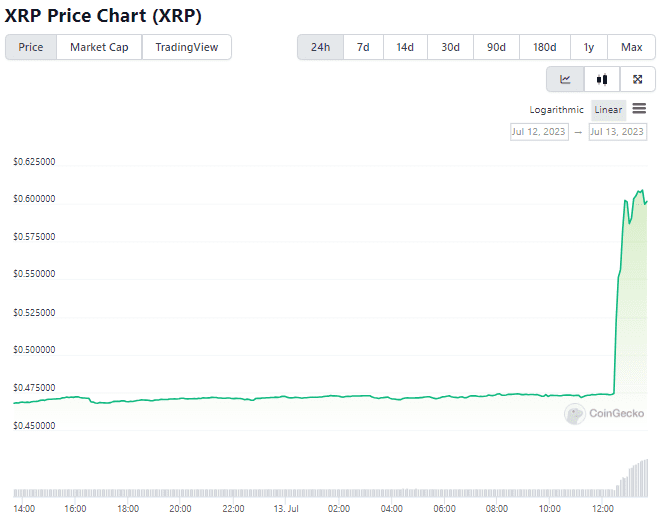Toggle Linear scale

pyautogui.click(x=608, y=110)
